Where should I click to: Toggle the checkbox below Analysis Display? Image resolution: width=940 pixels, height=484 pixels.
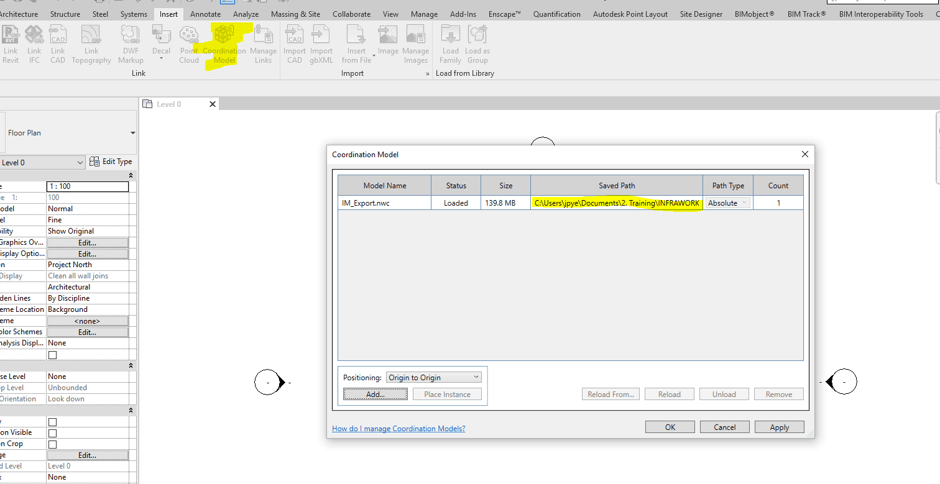tap(53, 355)
